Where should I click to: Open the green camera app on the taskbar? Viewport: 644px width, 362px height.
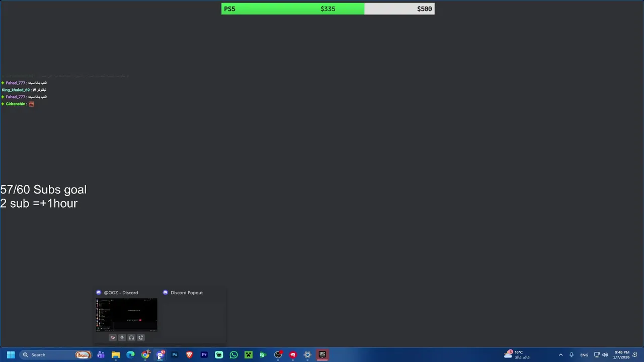pyautogui.click(x=263, y=355)
